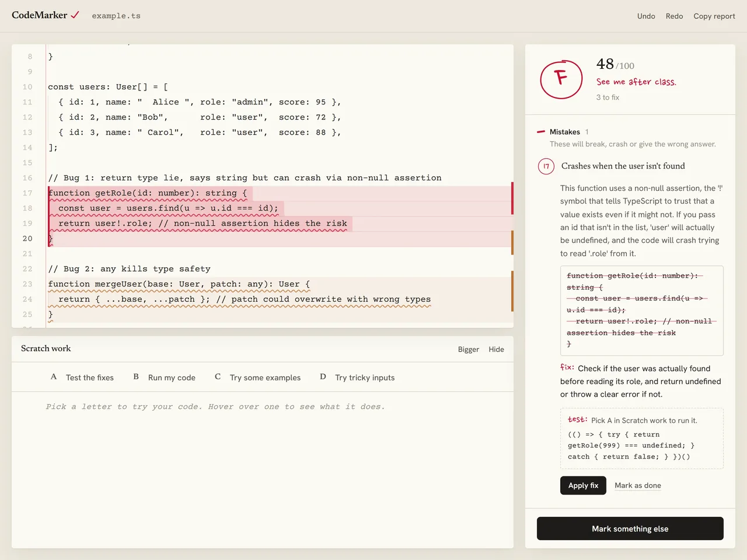The width and height of the screenshot is (747, 560).
Task: Click code line 18 const user
Action: point(168,208)
